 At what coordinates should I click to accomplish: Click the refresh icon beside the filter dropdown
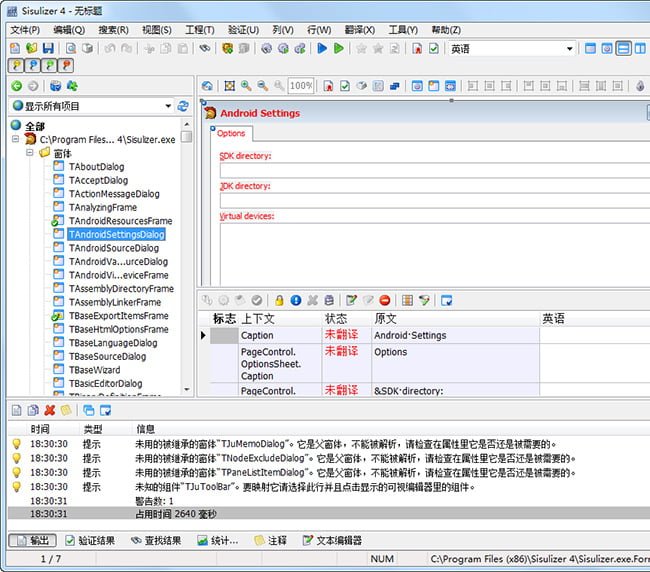pyautogui.click(x=183, y=106)
